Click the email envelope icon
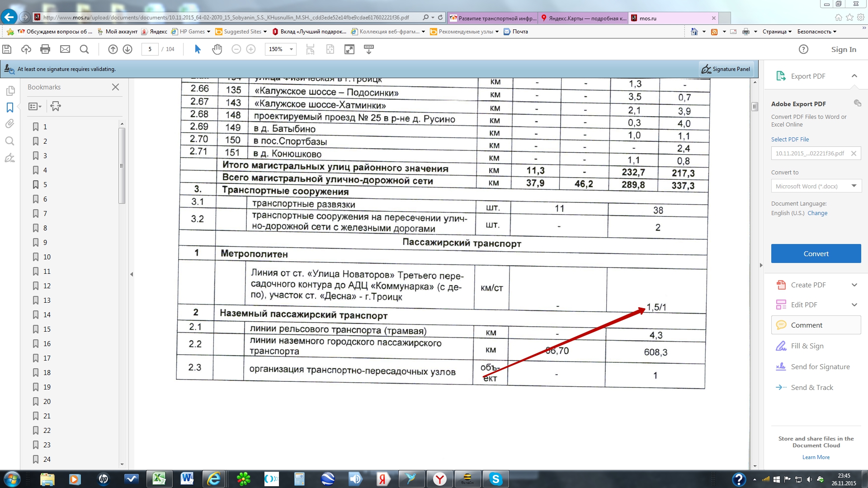 [x=65, y=49]
